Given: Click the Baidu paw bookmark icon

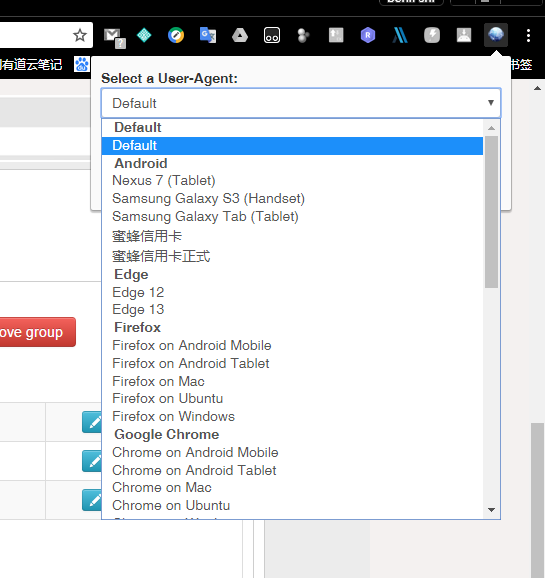Looking at the screenshot, I should coord(82,65).
